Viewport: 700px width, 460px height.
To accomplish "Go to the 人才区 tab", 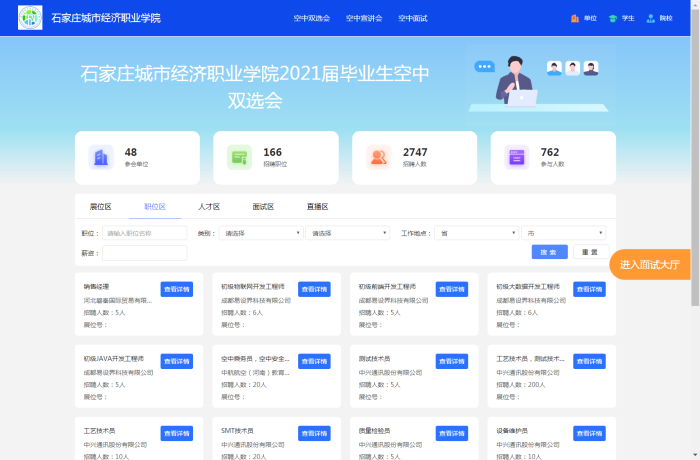I will point(209,207).
